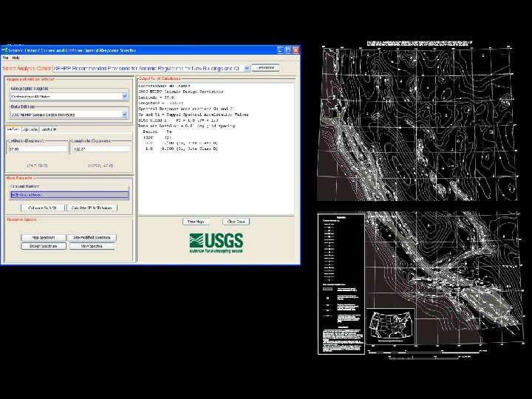The height and width of the screenshot is (399, 532).
Task: Close the Seismic Hazard Curves window
Action: point(296,50)
